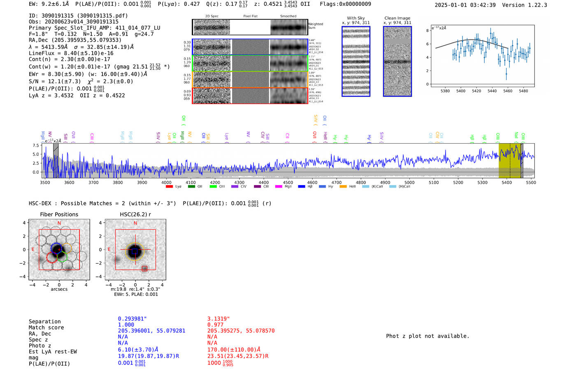576x392 pixels.
Task: Select the 2025-01-01 03:42:39 timestamp
Action: pos(465,5)
